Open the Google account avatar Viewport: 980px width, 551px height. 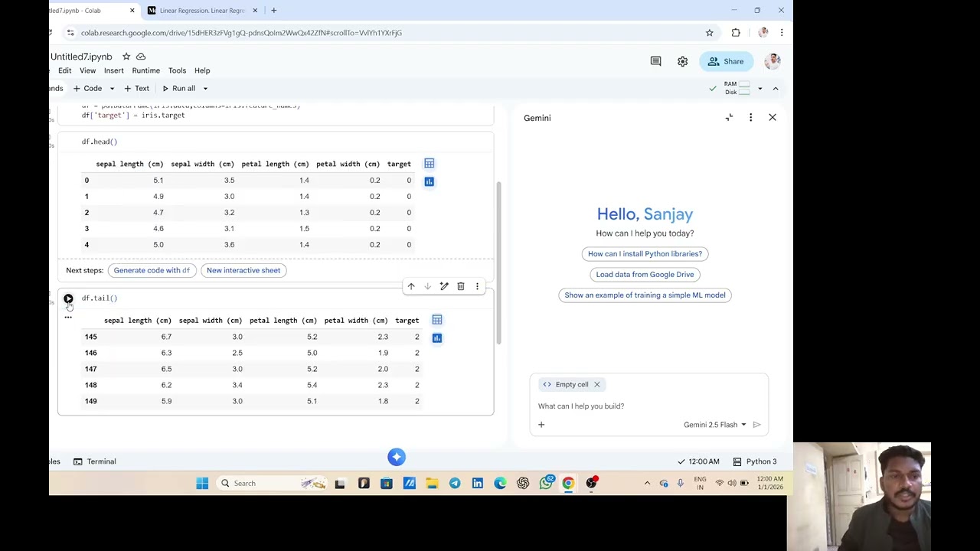773,61
